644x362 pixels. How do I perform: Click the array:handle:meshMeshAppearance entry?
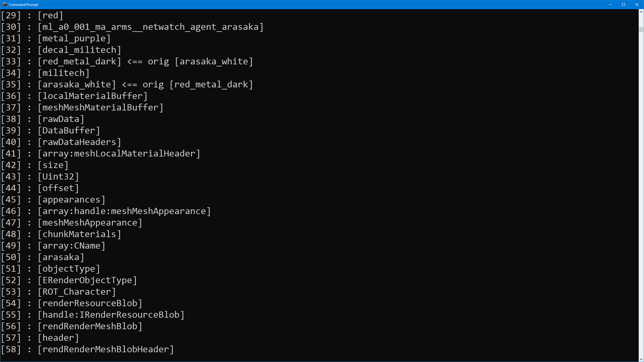(124, 212)
